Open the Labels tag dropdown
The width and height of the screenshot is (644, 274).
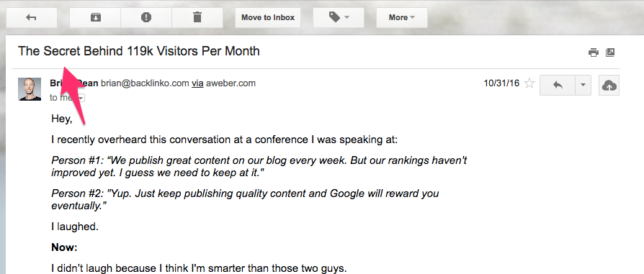pyautogui.click(x=339, y=18)
